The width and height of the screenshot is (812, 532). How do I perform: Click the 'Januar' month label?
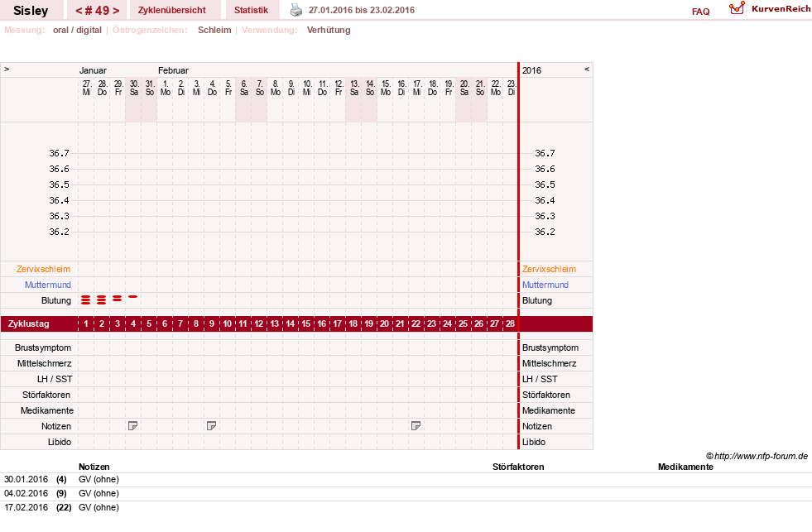pos(93,70)
